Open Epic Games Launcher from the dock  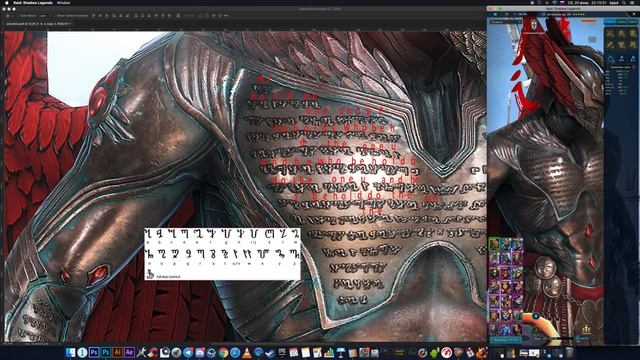coord(282,352)
